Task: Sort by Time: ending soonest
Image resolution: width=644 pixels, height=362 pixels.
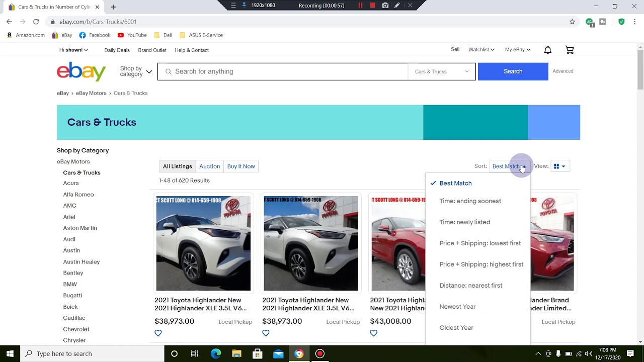Action: point(470,201)
